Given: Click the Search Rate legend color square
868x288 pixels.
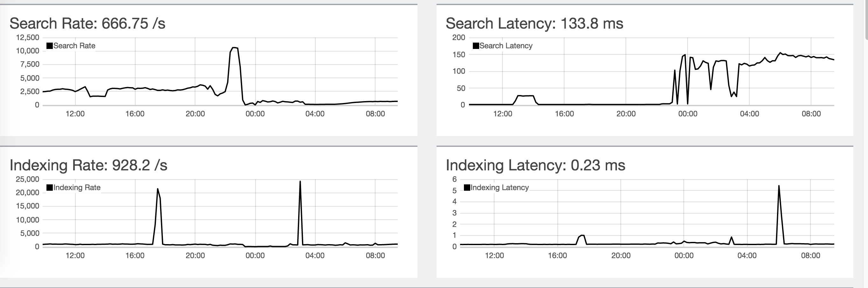Looking at the screenshot, I should coord(50,46).
